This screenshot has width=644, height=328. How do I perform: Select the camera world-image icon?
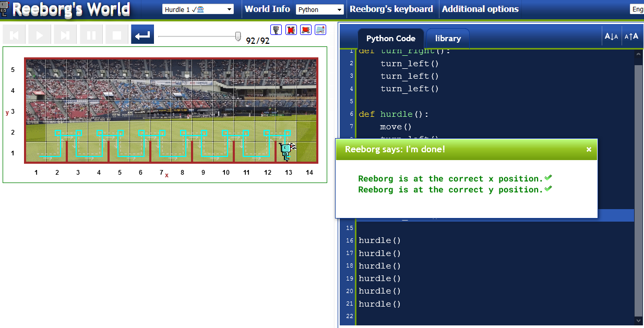point(276,30)
